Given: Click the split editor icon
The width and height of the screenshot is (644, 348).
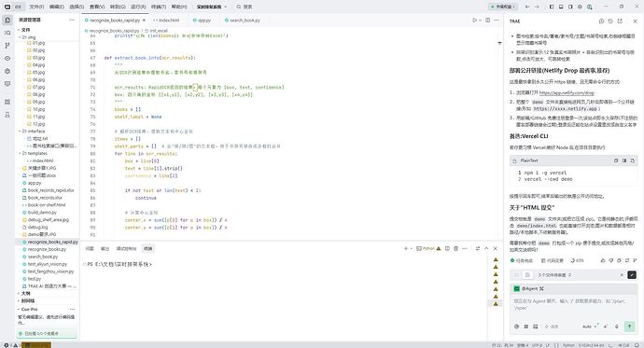Looking at the screenshot, I should (x=487, y=21).
